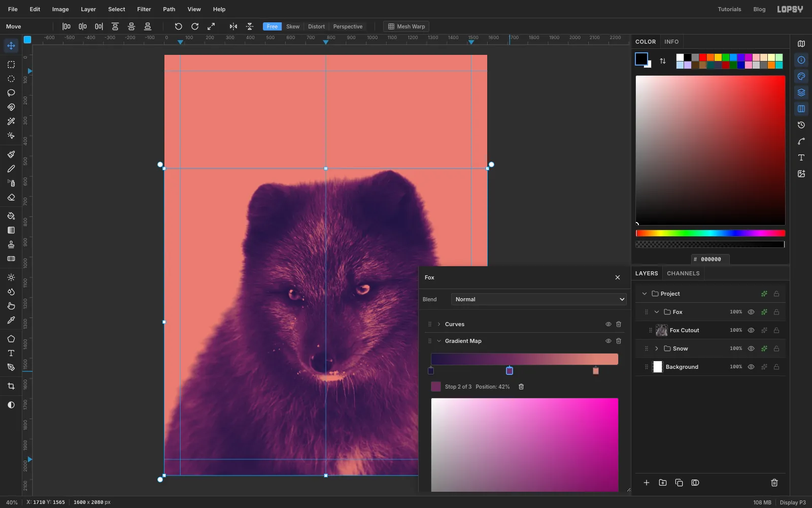
Task: Hide the Snow folder layer
Action: (x=751, y=348)
